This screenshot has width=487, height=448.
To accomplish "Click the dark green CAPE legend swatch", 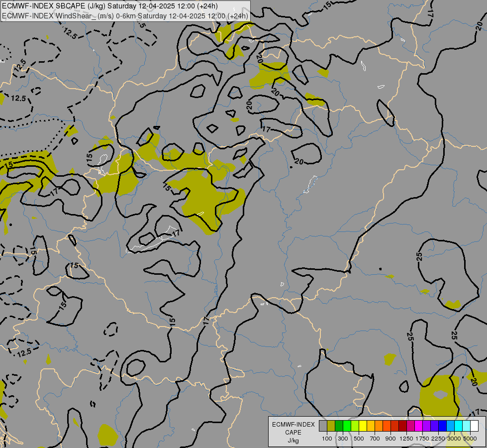I will (339, 426).
